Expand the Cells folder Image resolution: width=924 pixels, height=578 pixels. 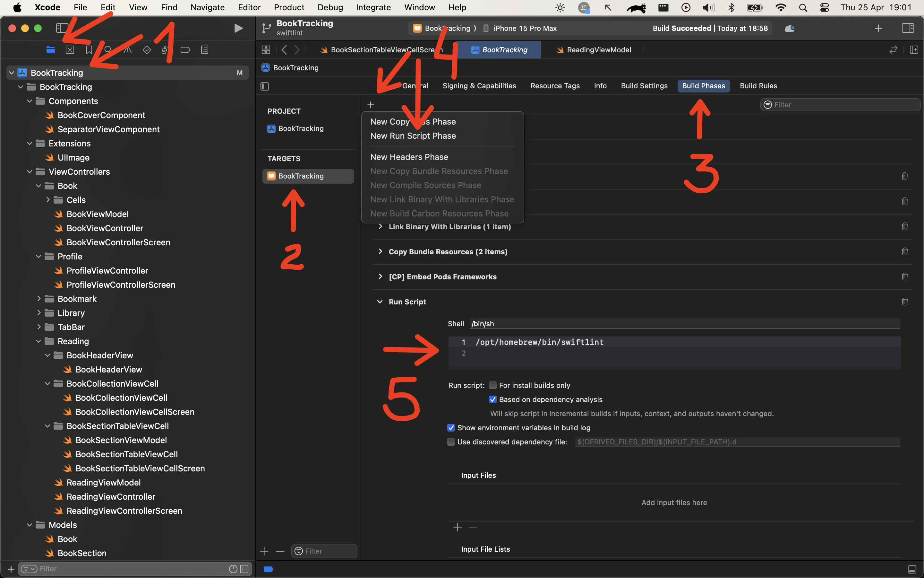pos(48,199)
